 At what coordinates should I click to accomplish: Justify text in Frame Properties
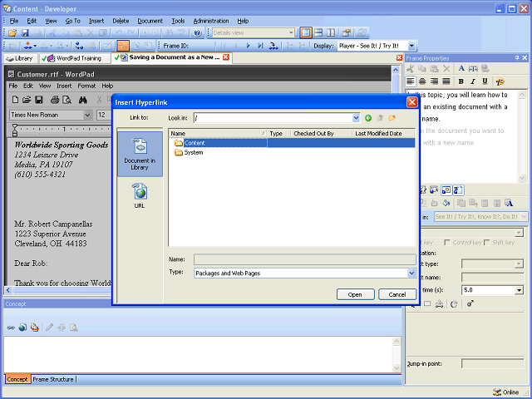tap(446, 81)
